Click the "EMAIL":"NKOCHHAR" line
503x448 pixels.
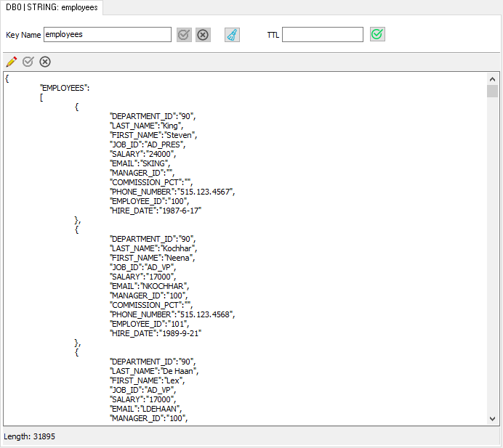tap(149, 286)
